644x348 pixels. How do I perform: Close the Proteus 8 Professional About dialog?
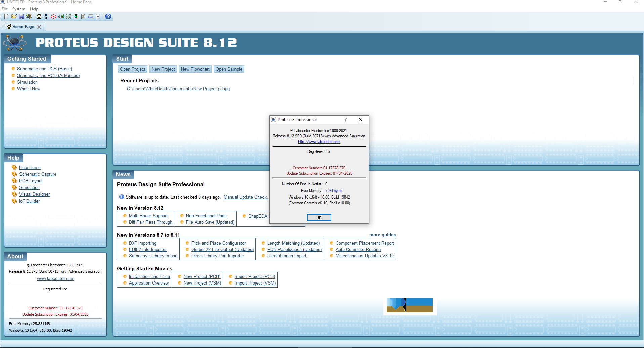[x=361, y=120]
